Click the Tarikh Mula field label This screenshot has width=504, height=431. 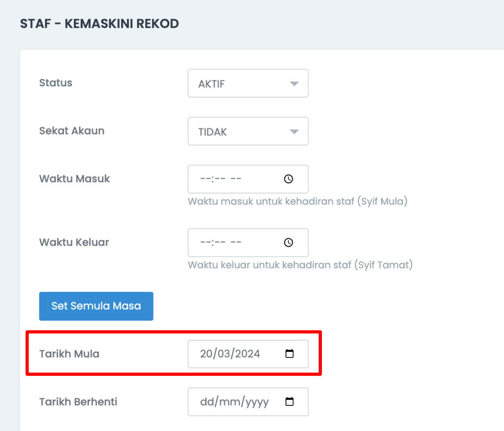[x=69, y=354]
